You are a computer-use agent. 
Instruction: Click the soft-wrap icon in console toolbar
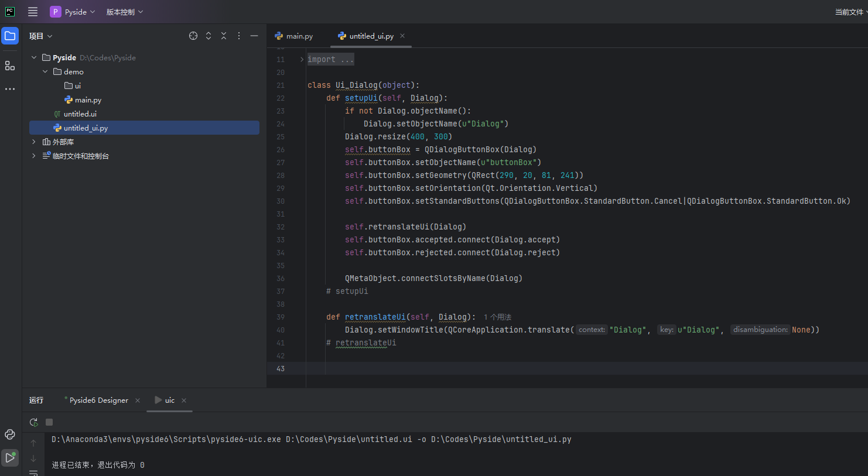(x=33, y=472)
